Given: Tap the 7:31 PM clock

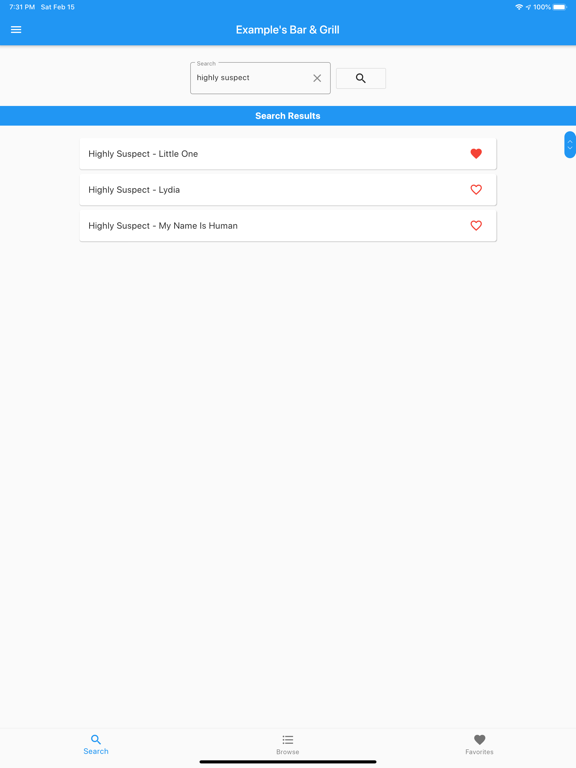Looking at the screenshot, I should point(22,7).
